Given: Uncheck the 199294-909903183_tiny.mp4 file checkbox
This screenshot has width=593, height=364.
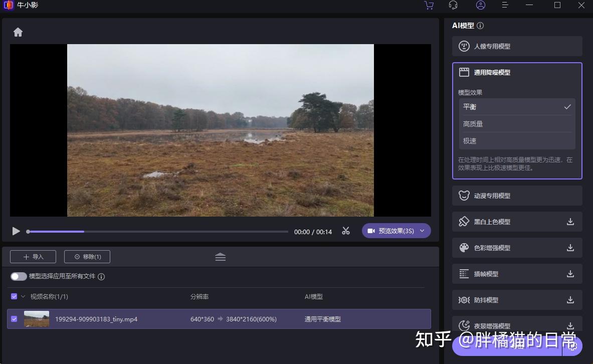Looking at the screenshot, I should 14,319.
